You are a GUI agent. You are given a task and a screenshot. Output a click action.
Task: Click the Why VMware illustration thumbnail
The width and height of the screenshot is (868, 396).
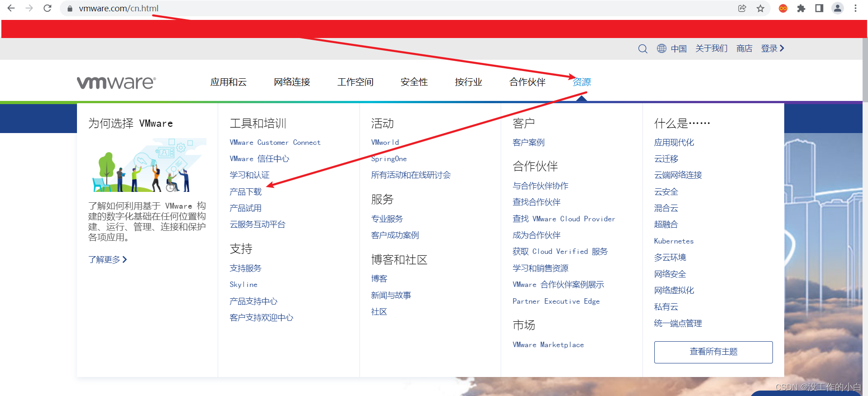[x=148, y=165]
